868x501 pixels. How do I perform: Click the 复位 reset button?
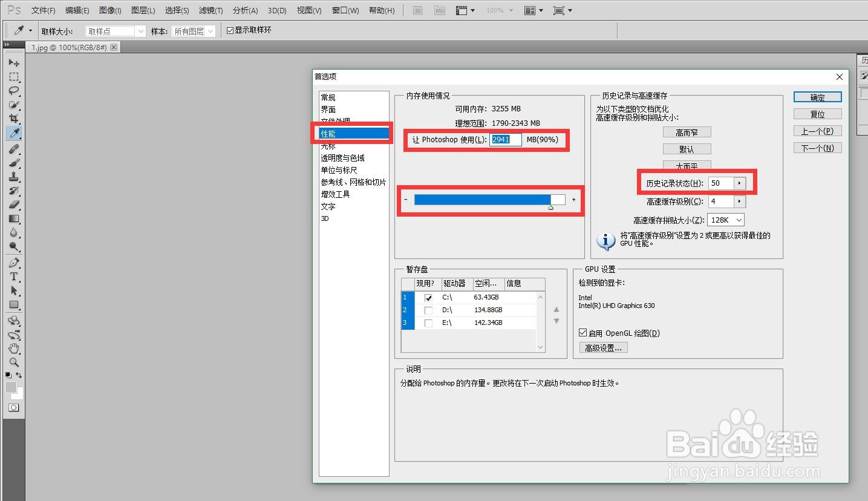pos(818,114)
